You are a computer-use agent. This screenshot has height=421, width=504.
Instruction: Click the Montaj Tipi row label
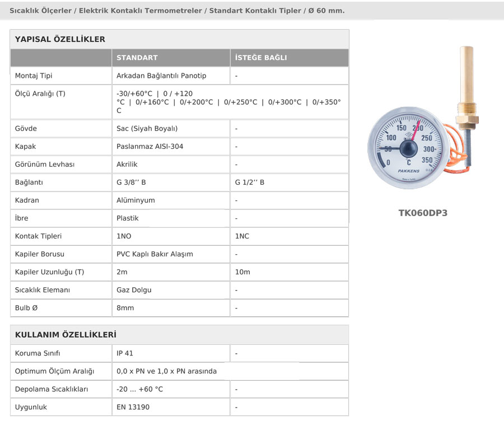coord(34,76)
